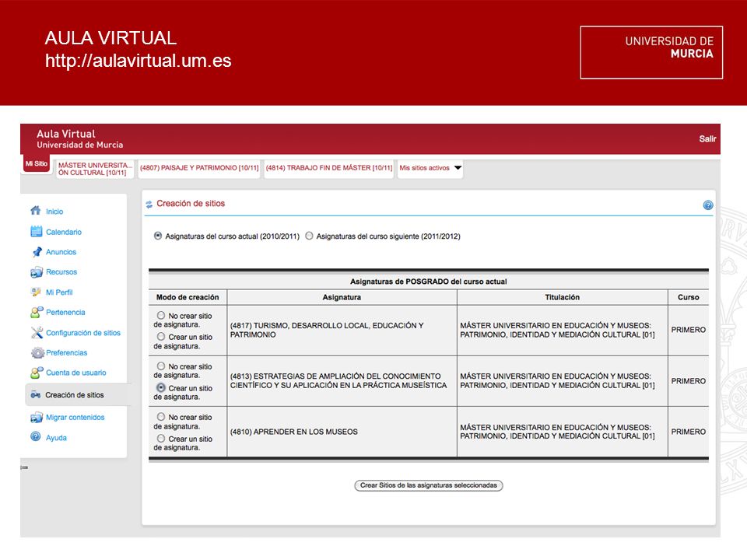Select the Creación de sitios menu entry
The image size is (747, 560).
click(x=76, y=395)
